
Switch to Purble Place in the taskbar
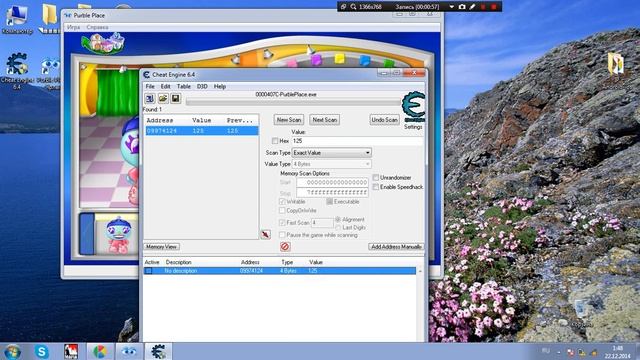tap(129, 351)
